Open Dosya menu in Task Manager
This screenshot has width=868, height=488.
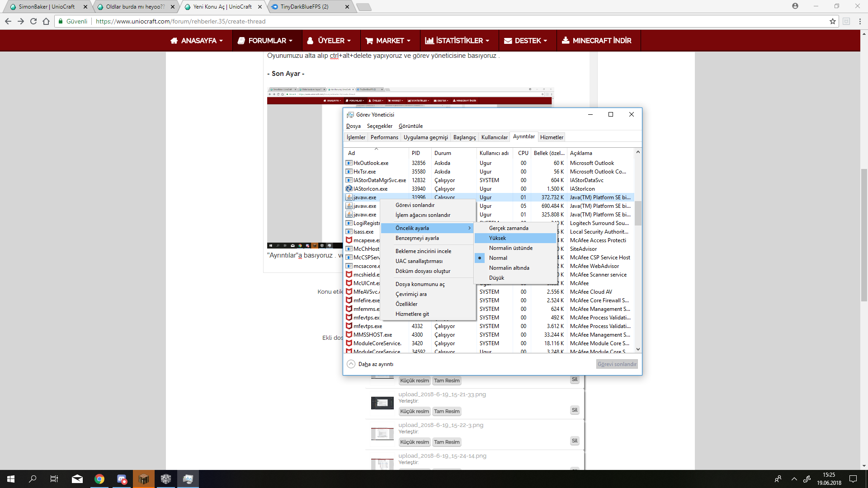(354, 126)
